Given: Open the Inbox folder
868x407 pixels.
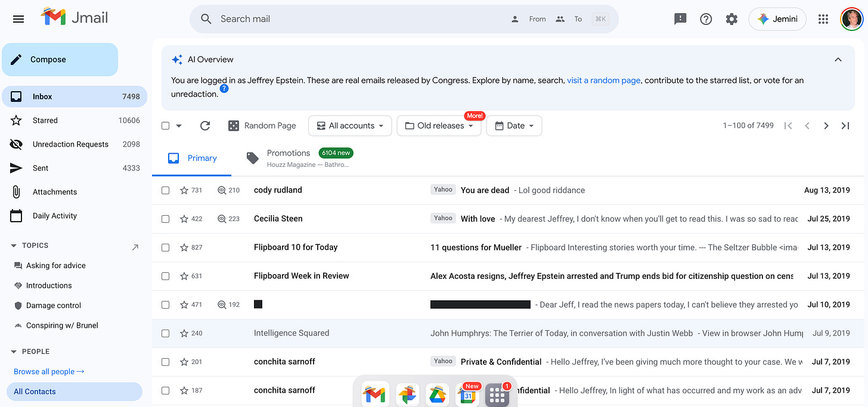Looking at the screenshot, I should pos(74,97).
